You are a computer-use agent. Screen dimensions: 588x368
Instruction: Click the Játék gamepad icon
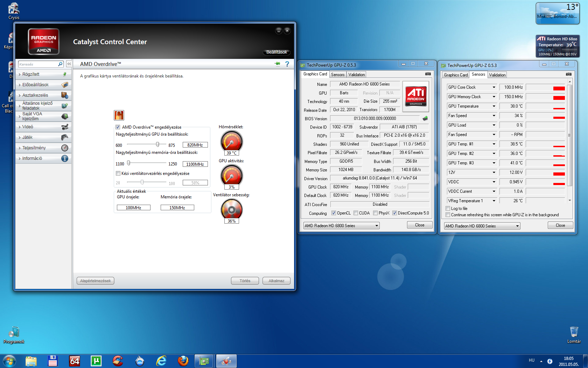pyautogui.click(x=65, y=137)
